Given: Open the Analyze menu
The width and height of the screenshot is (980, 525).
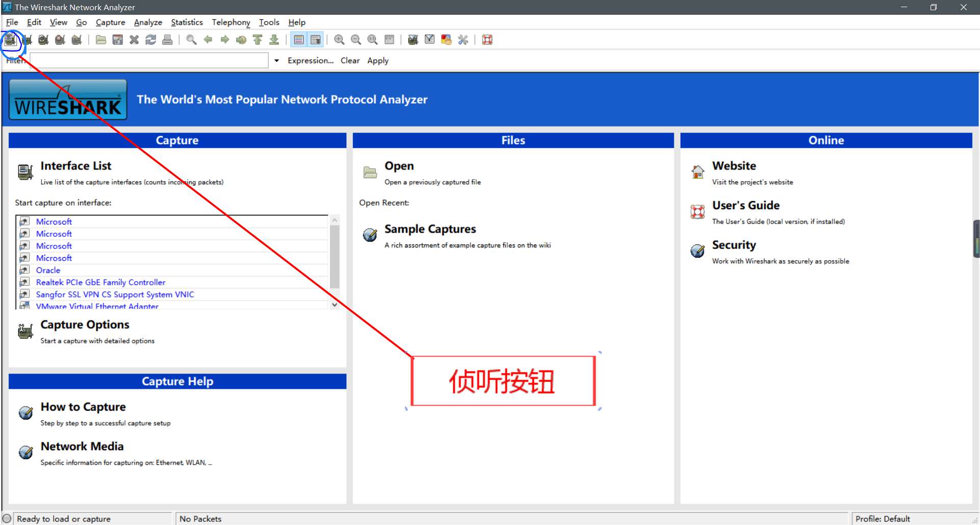Looking at the screenshot, I should (x=148, y=22).
